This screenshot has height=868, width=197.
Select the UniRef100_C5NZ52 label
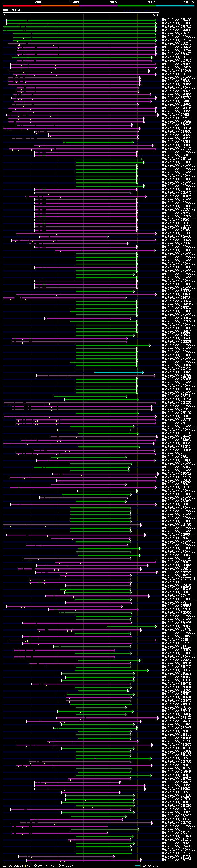click(177, 402)
